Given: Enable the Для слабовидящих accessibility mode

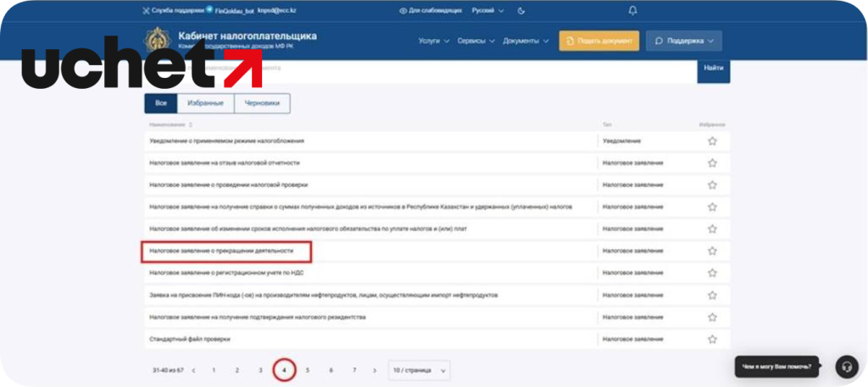Looking at the screenshot, I should 431,10.
